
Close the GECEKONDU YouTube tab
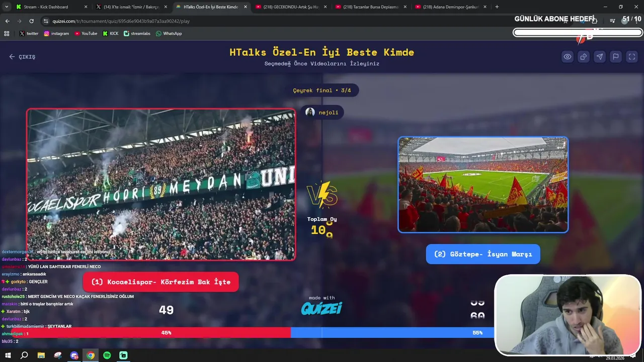[325, 7]
